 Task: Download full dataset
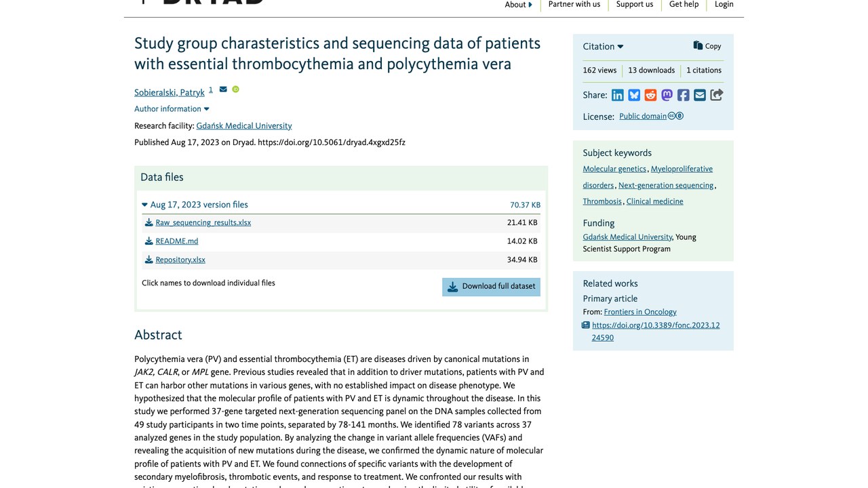[x=491, y=287]
